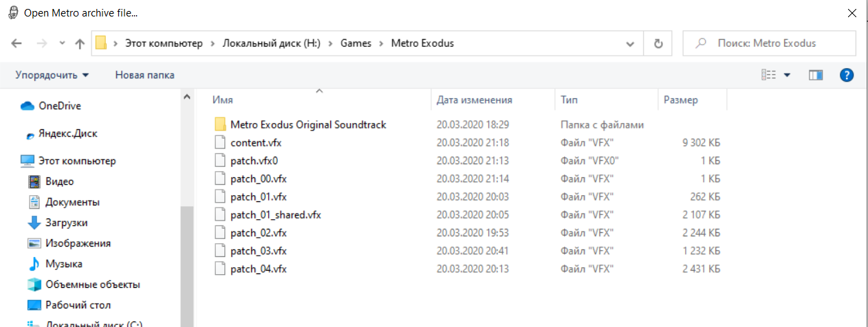Toggle the preview pane icon
868x327 pixels.
point(816,75)
